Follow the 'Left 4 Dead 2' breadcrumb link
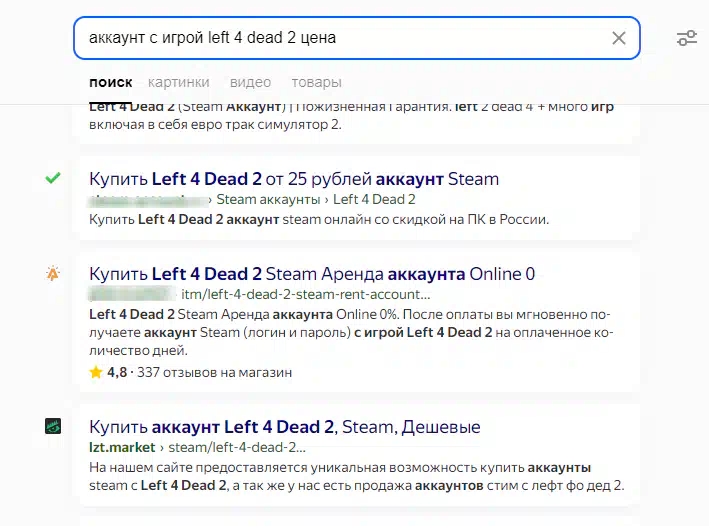 374,199
